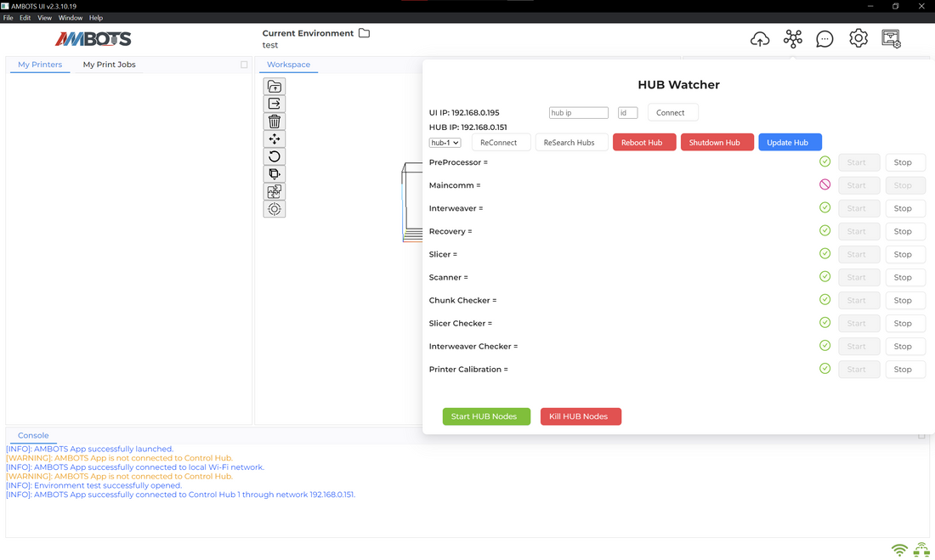Click the AMBOTS logo

93,39
